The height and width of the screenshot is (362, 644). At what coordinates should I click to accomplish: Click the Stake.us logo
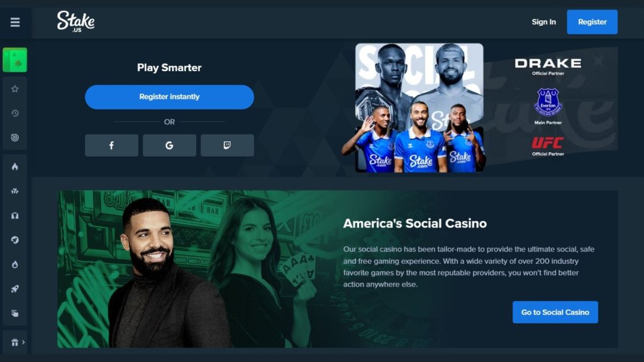75,21
